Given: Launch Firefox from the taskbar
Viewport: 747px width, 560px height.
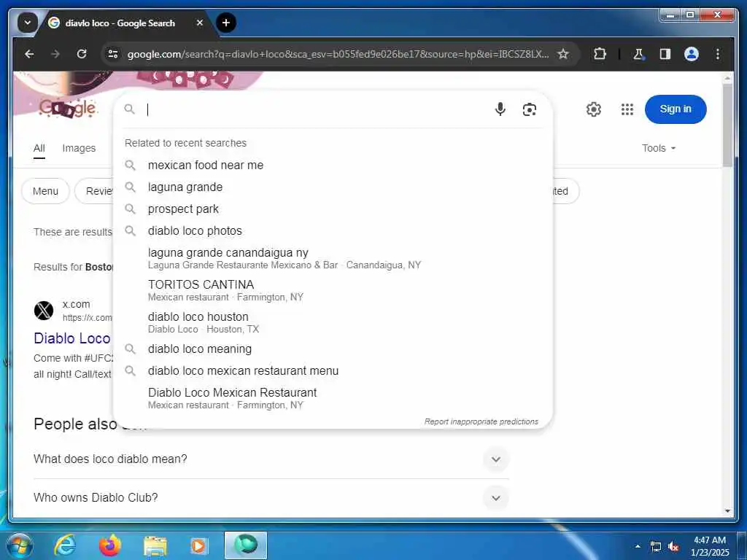Looking at the screenshot, I should pos(110,545).
